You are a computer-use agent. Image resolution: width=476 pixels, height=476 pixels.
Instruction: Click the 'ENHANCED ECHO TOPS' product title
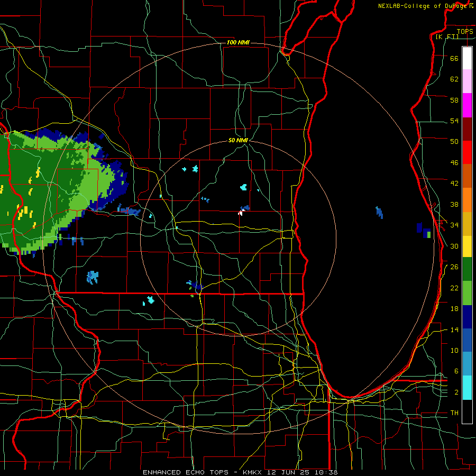click(185, 472)
